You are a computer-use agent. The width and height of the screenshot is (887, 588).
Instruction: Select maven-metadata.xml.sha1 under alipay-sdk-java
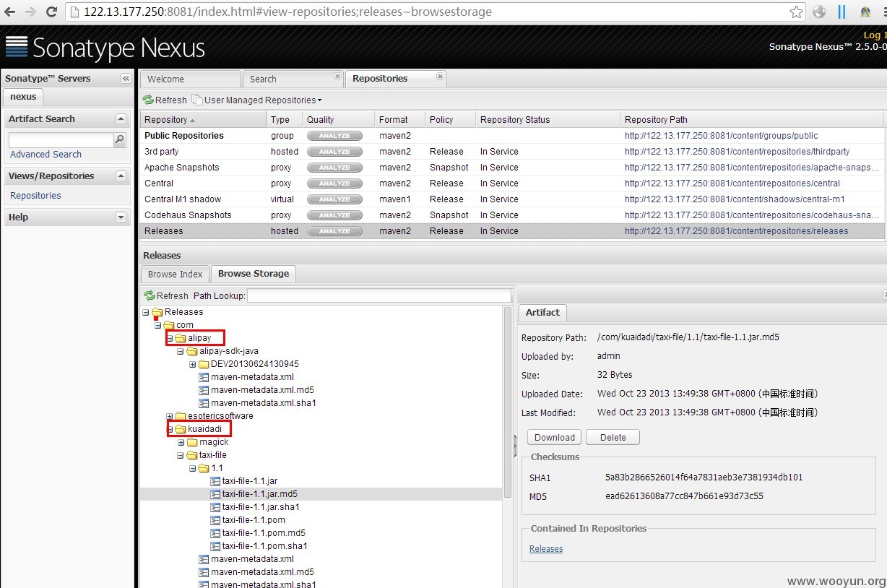tap(264, 403)
